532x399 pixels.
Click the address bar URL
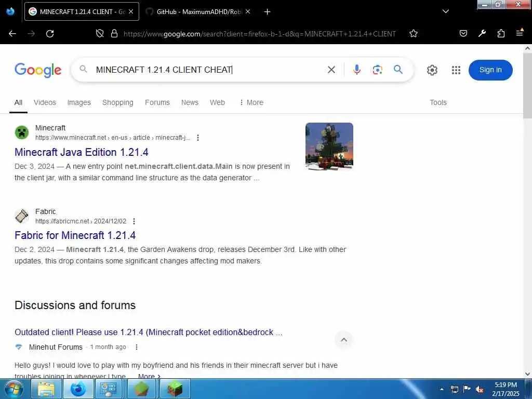(x=260, y=34)
